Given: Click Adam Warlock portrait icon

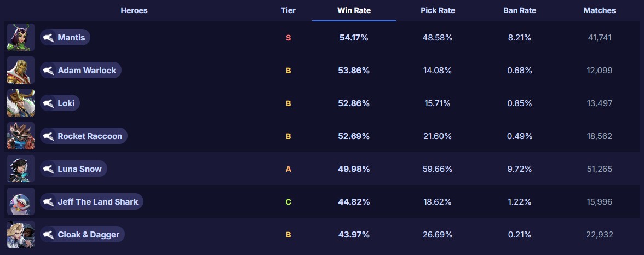Looking at the screenshot, I should (x=21, y=71).
